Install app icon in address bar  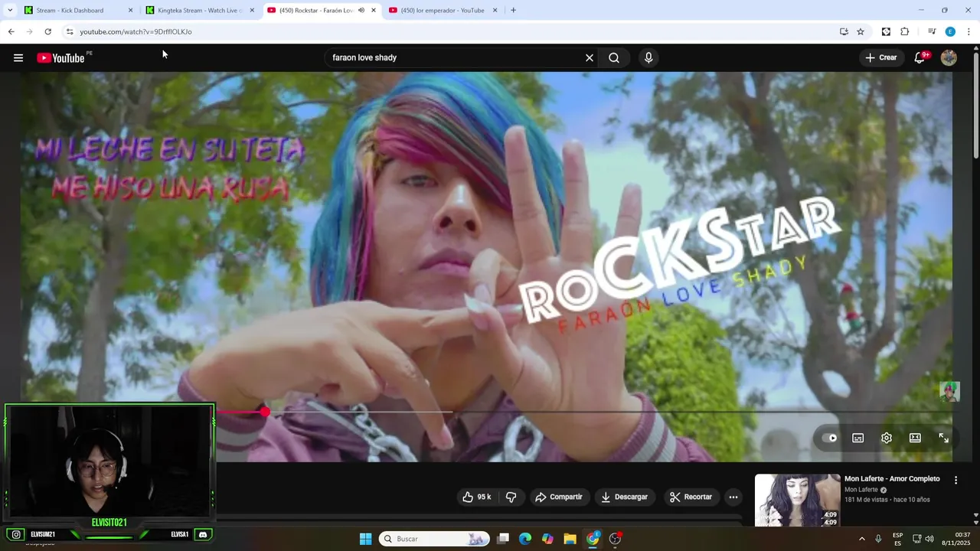(844, 31)
